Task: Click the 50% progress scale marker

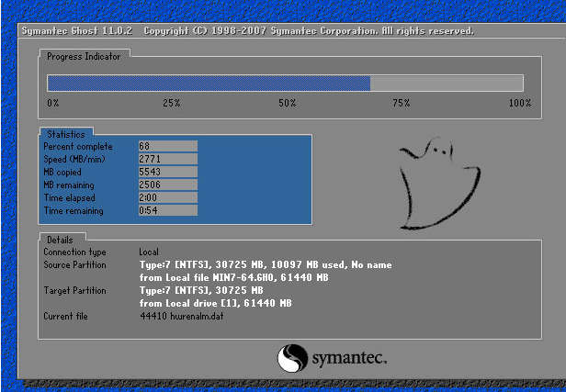Action: (286, 103)
